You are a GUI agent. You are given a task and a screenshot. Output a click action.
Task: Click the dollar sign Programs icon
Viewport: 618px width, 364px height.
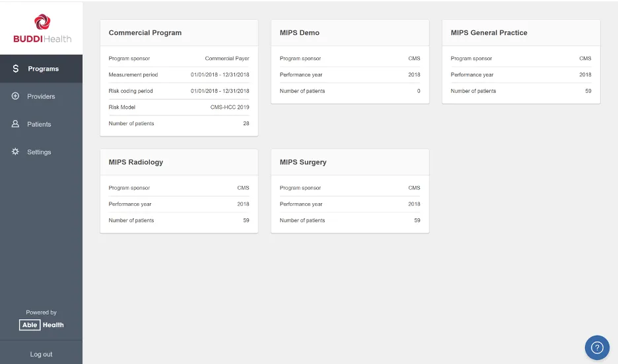click(16, 69)
